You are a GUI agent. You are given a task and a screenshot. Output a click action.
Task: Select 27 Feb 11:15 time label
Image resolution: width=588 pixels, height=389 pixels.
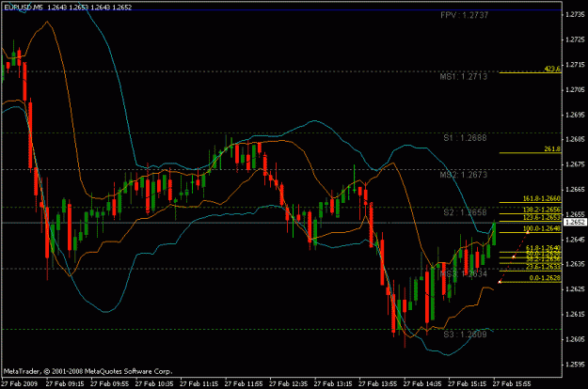tap(199, 383)
